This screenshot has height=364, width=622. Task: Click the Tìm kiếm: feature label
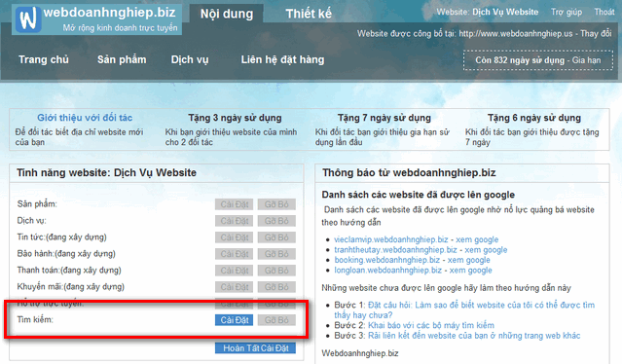point(35,319)
